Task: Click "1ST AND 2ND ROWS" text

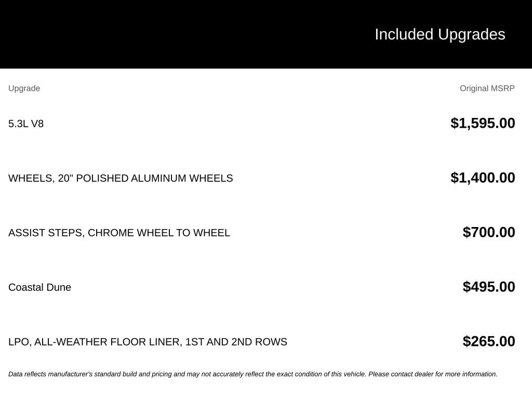Action: coord(236,342)
